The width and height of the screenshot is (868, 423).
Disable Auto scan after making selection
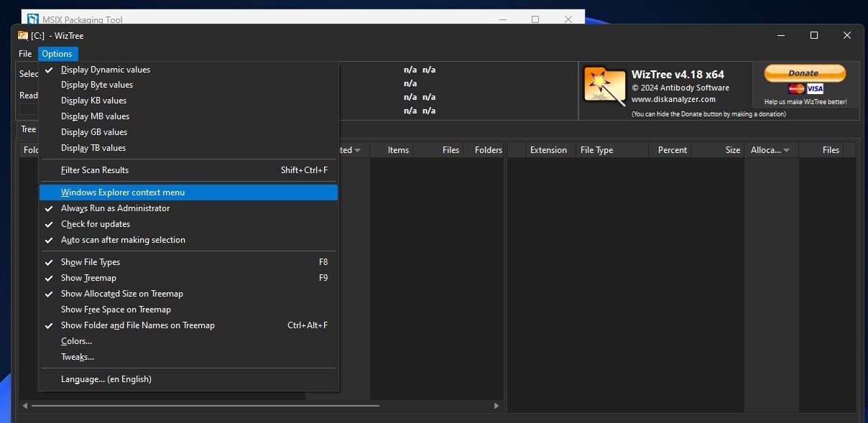click(123, 240)
